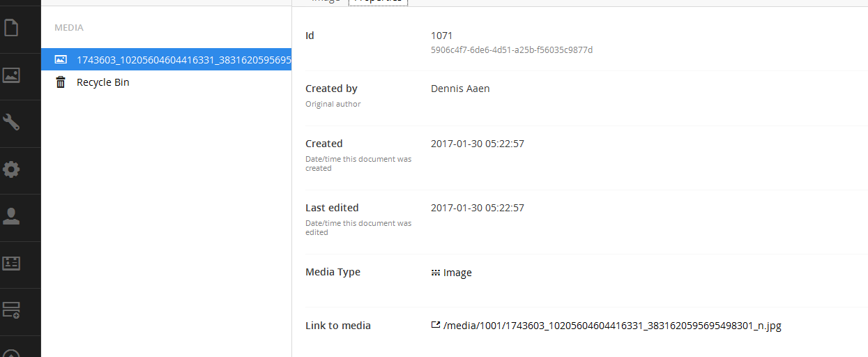Switch to the Image tab

(326, 1)
